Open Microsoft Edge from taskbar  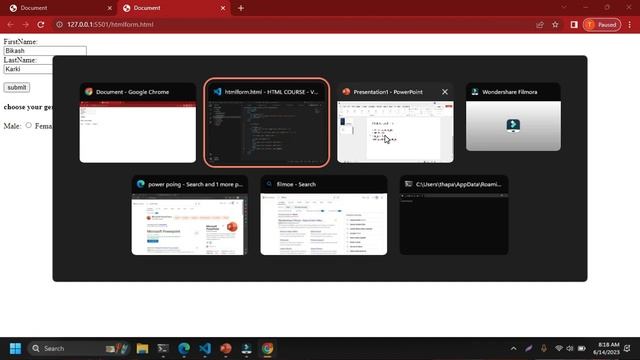184,348
